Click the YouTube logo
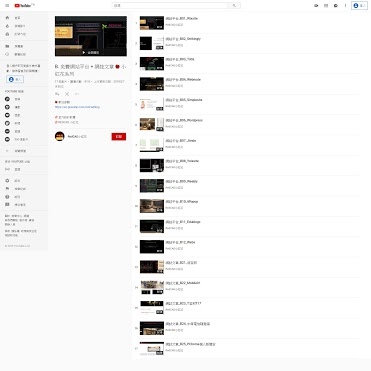371x371 pixels. point(24,6)
